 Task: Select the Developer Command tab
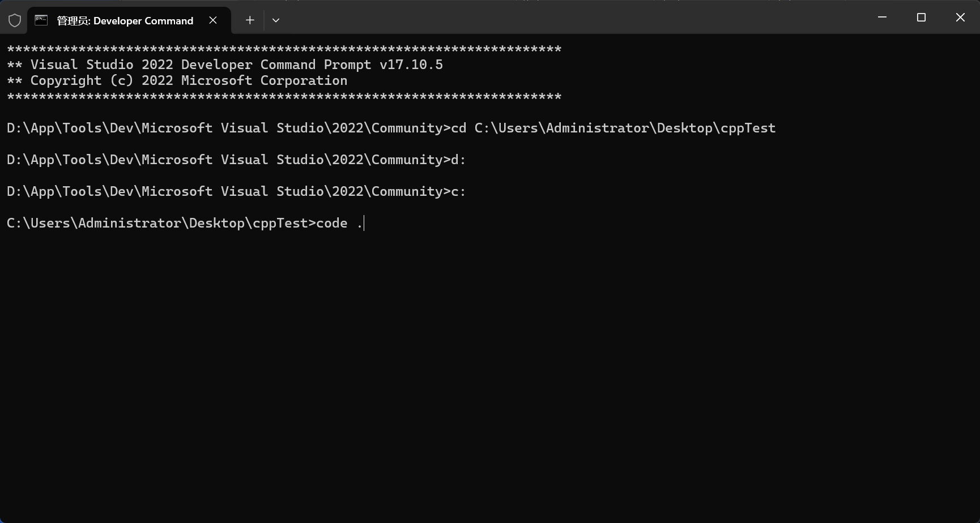(125, 21)
